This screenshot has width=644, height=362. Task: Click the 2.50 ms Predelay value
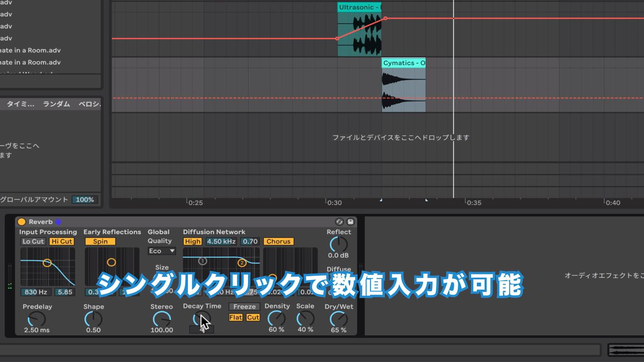(x=37, y=330)
